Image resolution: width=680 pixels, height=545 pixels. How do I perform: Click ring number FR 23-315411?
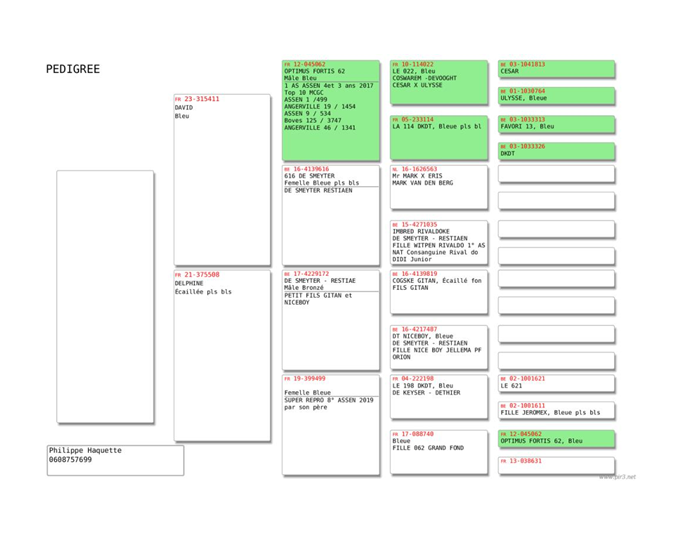tap(200, 99)
